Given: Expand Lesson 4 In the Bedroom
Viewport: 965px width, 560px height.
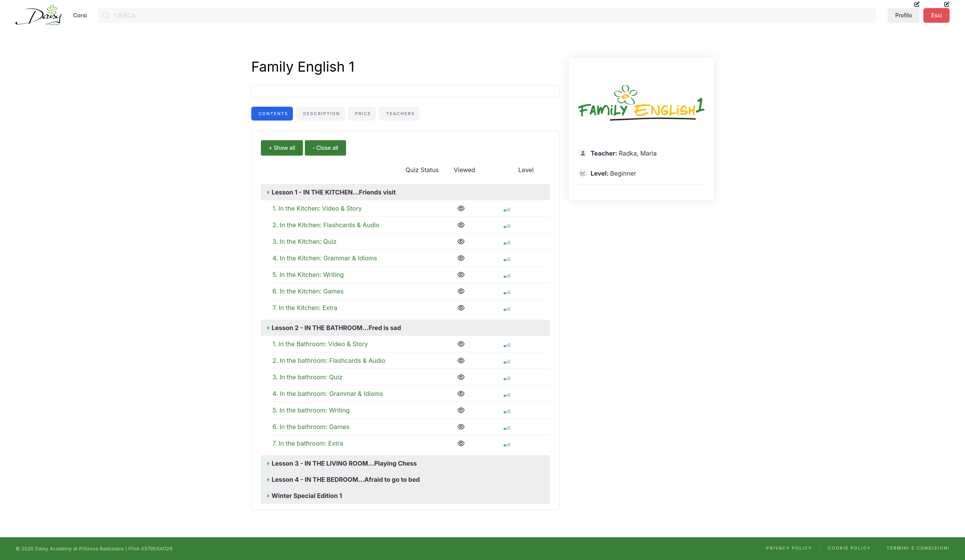Looking at the screenshot, I should [345, 480].
